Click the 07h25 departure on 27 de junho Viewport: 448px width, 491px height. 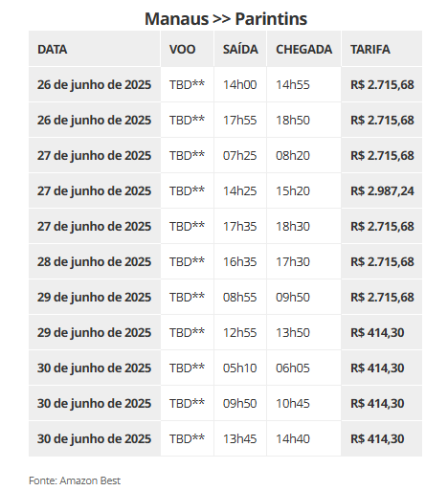[240, 155]
